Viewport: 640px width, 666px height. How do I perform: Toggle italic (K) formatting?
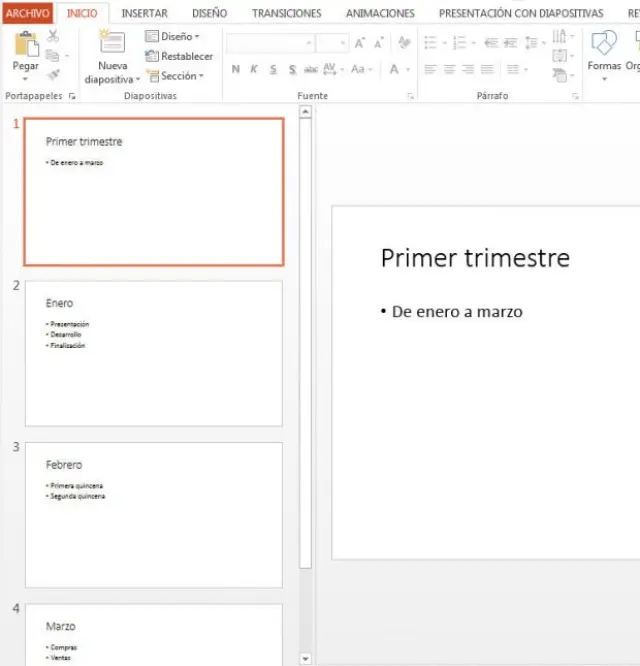point(255,69)
